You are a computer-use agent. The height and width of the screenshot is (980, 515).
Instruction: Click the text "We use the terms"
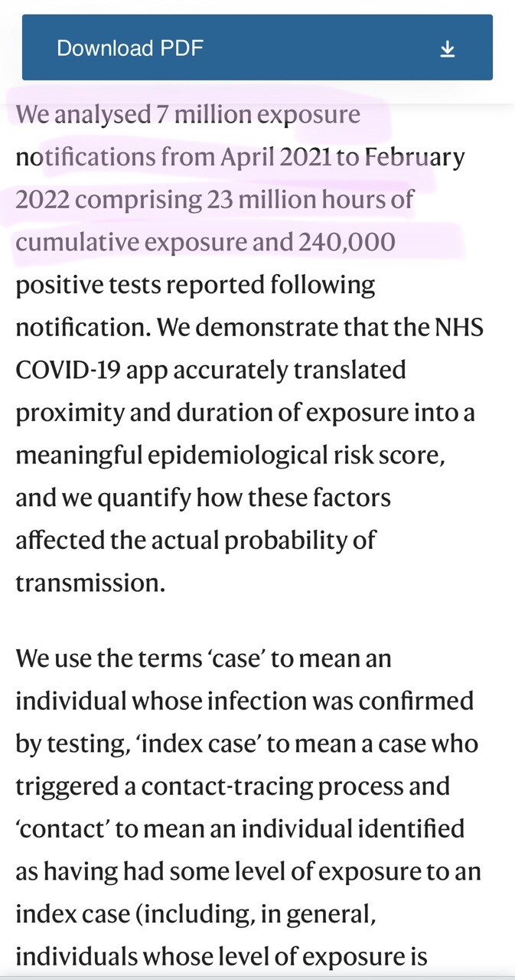click(x=102, y=658)
